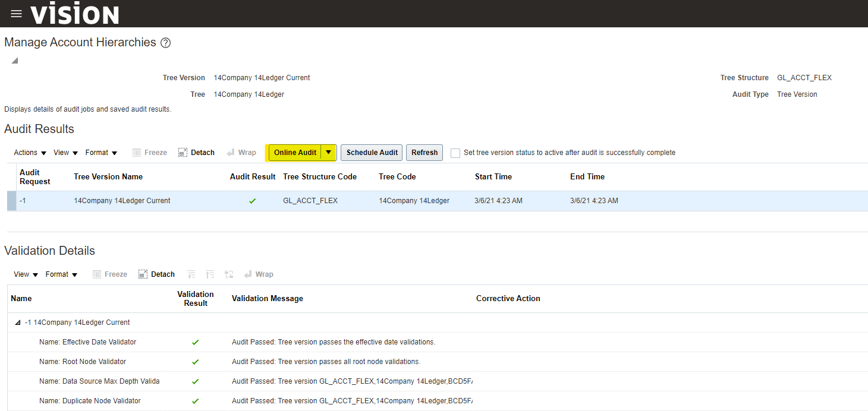Click the Start Time column header
Image resolution: width=868 pixels, height=411 pixels.
493,176
